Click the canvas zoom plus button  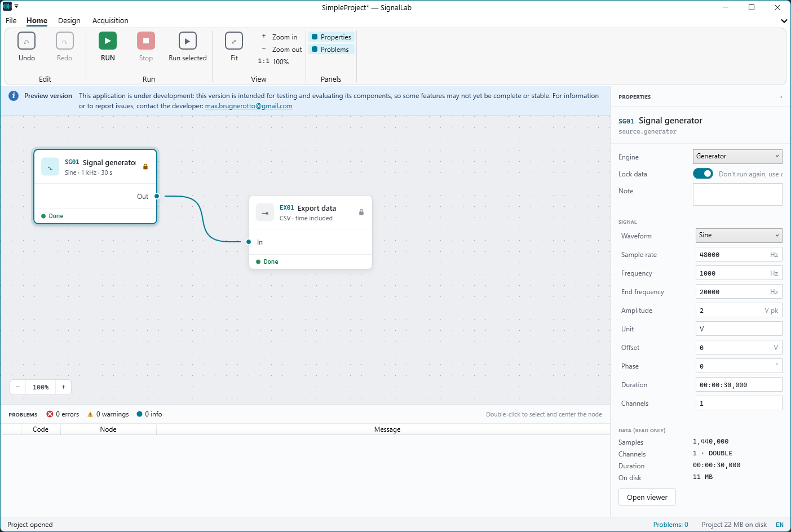coord(64,387)
